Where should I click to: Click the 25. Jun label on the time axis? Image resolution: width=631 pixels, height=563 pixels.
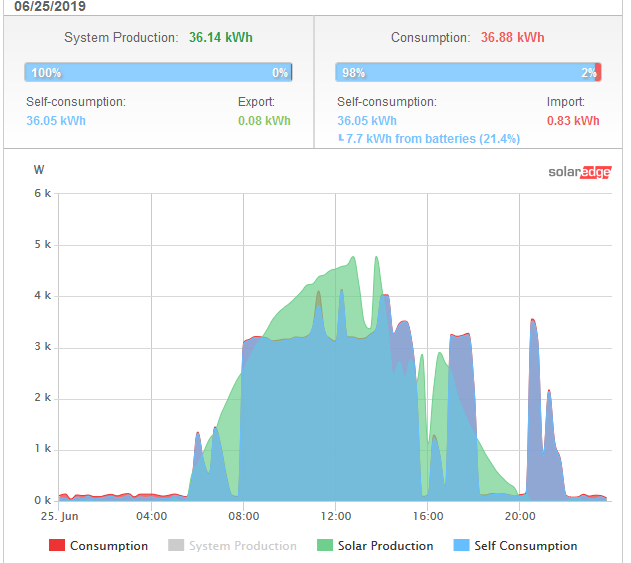(x=58, y=517)
